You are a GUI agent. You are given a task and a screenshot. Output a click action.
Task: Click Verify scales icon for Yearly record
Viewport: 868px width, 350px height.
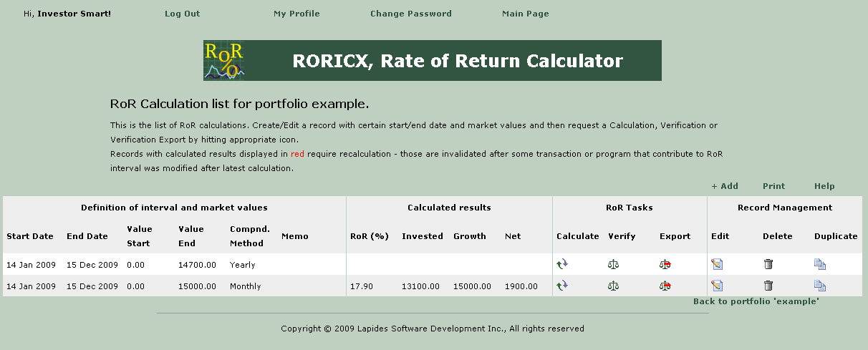613,264
